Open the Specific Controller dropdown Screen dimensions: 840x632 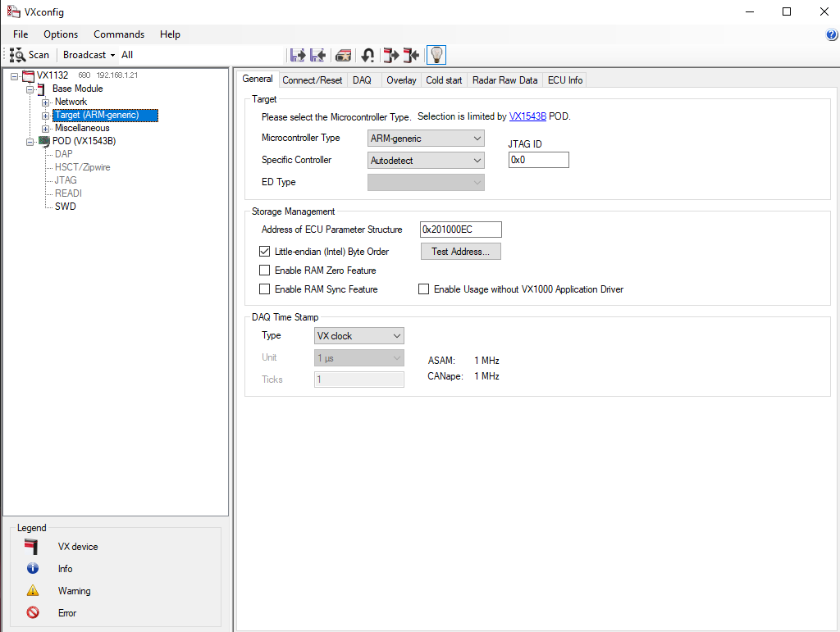tap(426, 160)
